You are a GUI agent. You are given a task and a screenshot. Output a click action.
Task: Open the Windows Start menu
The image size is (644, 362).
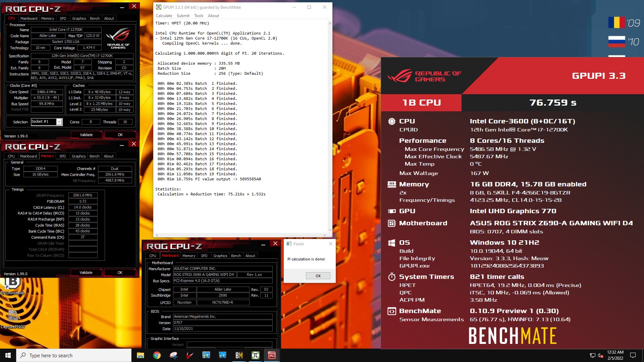pos(8,355)
